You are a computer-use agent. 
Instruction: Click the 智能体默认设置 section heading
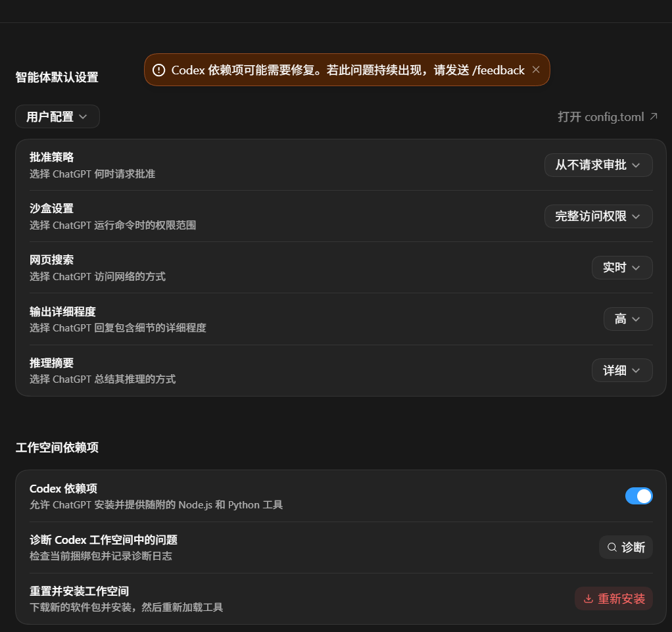[x=57, y=77]
